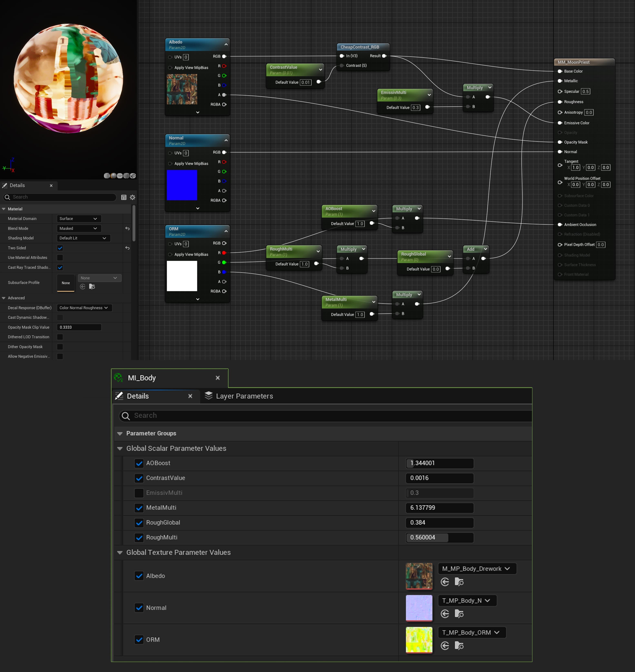Enable Use Material Attributes checkbox
Viewport: 635px width, 672px height.
(60, 258)
